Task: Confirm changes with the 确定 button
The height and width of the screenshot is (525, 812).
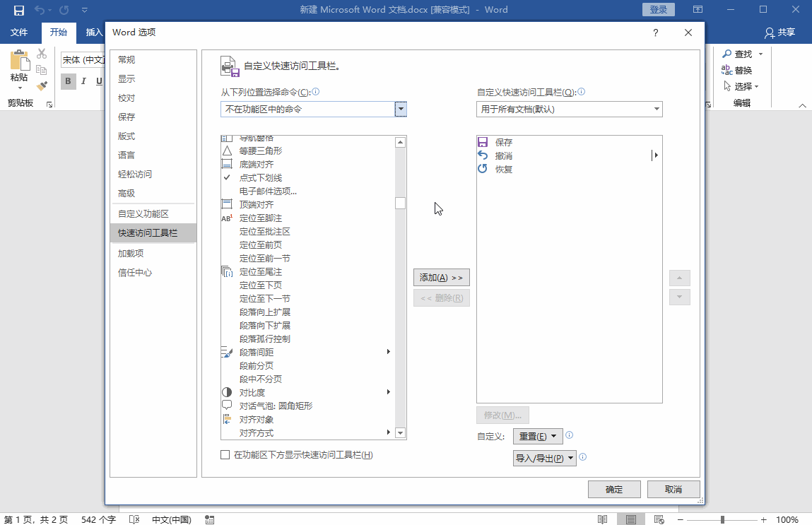Action: [x=614, y=488]
